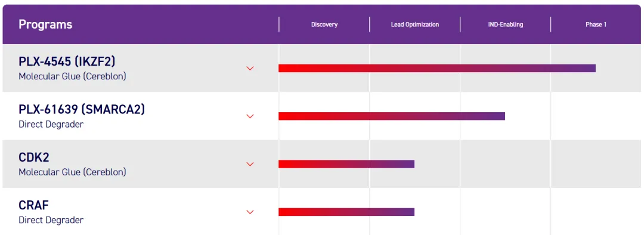
Task: Click the CRAF progress bar
Action: pyautogui.click(x=346, y=212)
